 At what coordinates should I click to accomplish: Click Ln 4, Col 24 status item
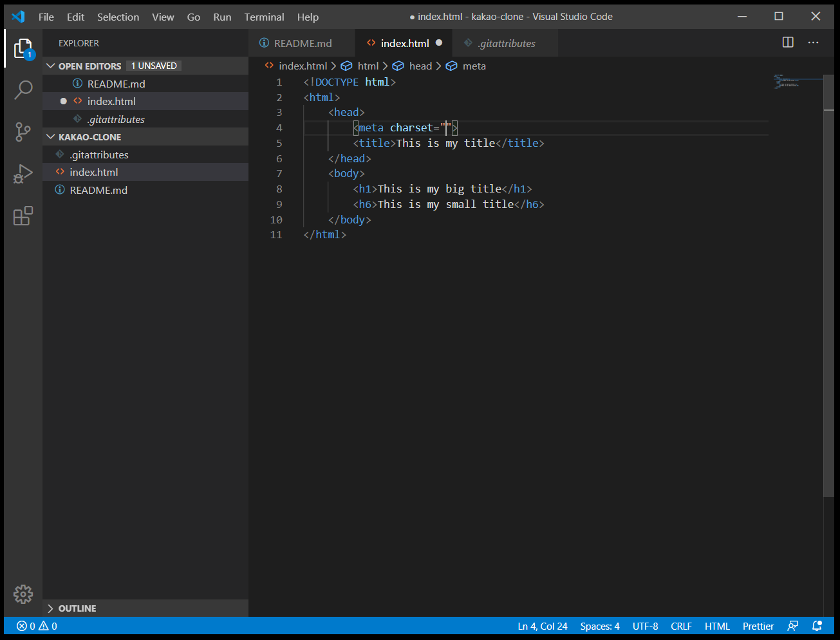coord(543,626)
